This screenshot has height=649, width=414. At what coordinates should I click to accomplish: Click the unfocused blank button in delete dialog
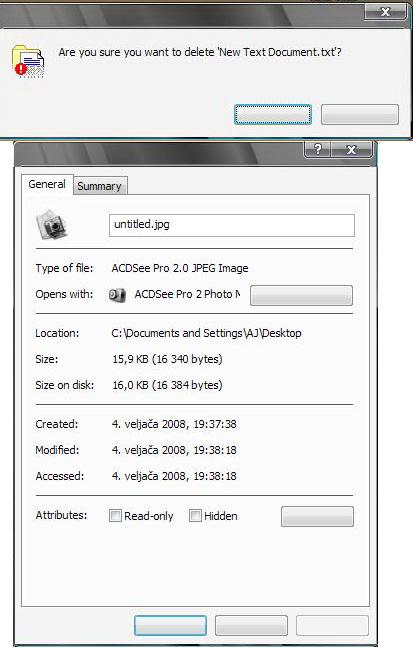[360, 115]
